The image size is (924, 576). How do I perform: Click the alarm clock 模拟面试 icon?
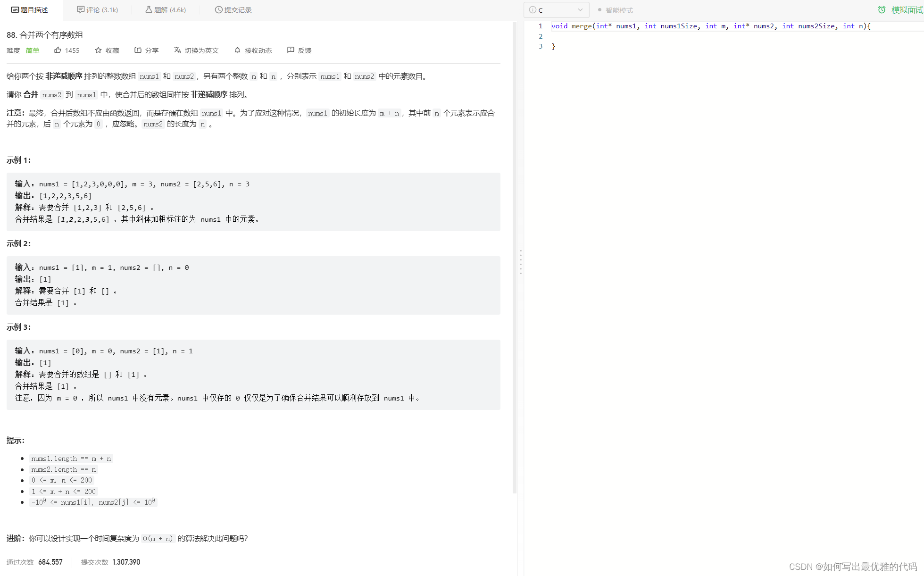[882, 10]
